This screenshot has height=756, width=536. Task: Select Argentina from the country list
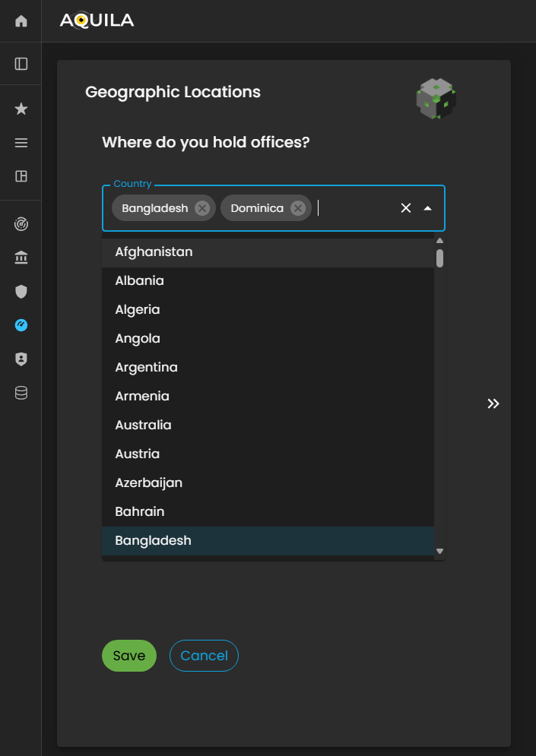coord(146,367)
